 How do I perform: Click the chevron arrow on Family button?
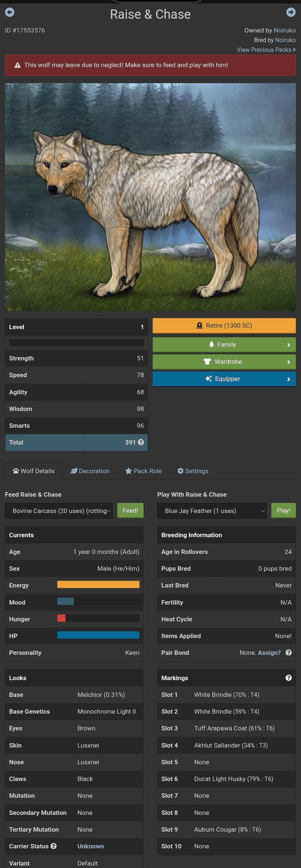click(x=289, y=345)
